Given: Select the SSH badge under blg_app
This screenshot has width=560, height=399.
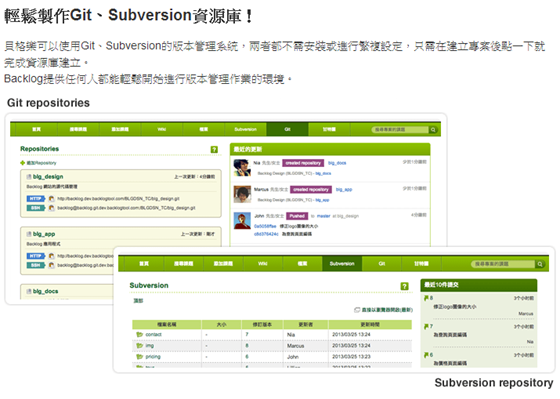Looking at the screenshot, I should (x=36, y=265).
